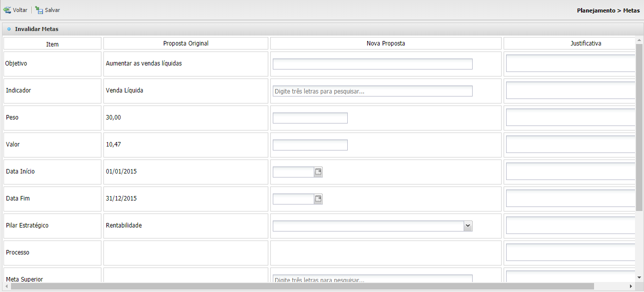Open the Data Fim calendar picker

(x=318, y=199)
